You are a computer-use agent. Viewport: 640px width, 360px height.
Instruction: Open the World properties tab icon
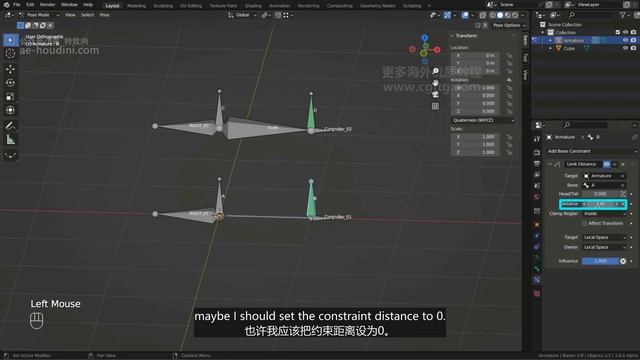pos(537,197)
